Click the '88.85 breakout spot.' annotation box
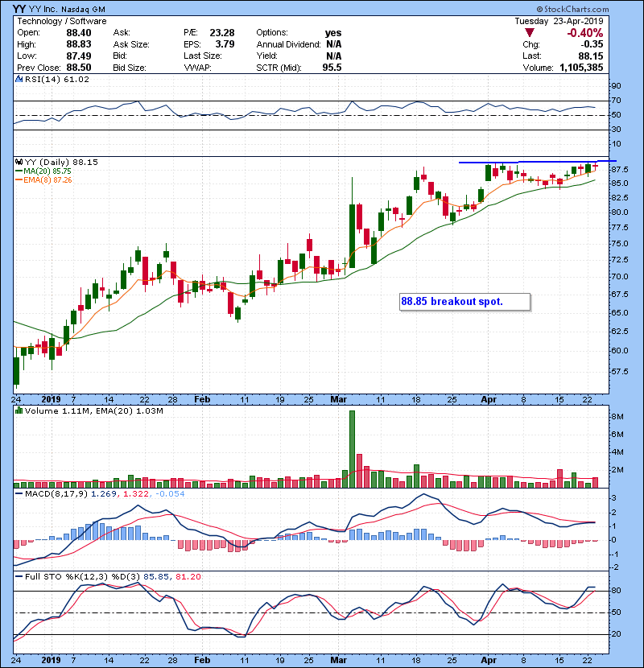This screenshot has width=644, height=668. (x=464, y=302)
